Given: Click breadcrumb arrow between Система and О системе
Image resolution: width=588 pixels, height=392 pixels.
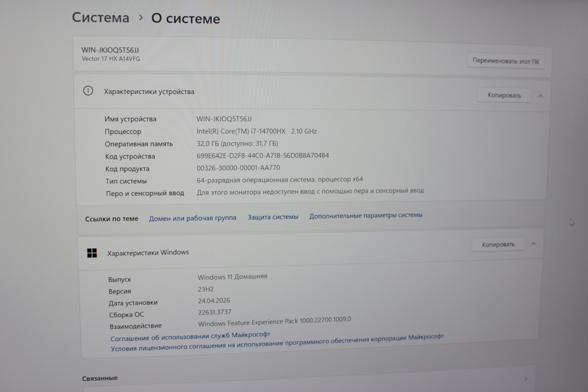Looking at the screenshot, I should click(x=141, y=17).
